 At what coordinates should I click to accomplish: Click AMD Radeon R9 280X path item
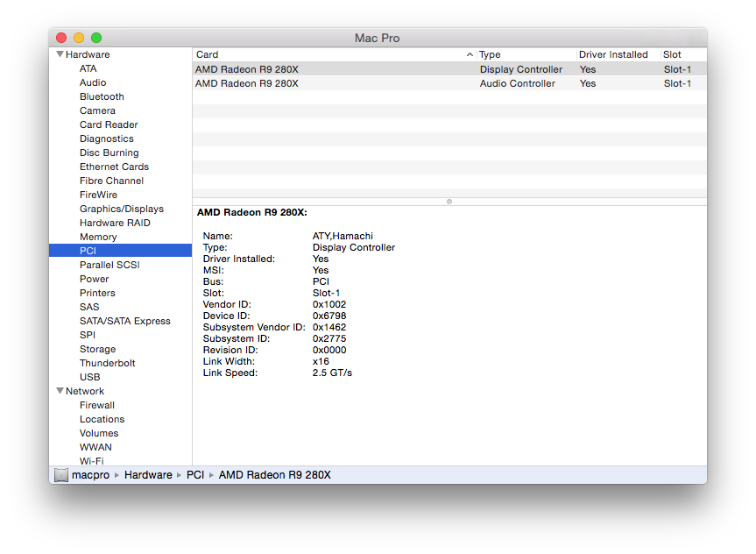pos(275,475)
